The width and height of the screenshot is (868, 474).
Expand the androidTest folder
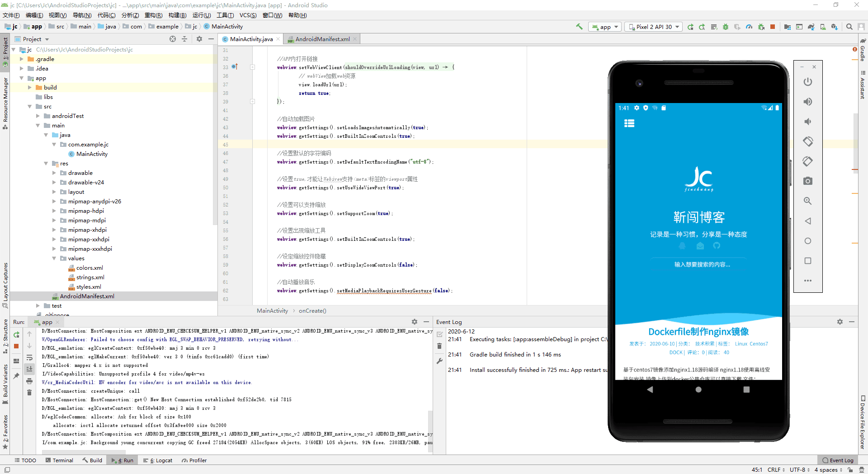pos(38,116)
